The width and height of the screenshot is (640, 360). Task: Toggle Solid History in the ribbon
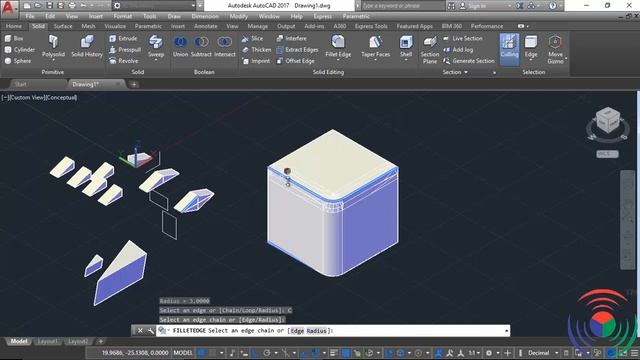click(87, 47)
